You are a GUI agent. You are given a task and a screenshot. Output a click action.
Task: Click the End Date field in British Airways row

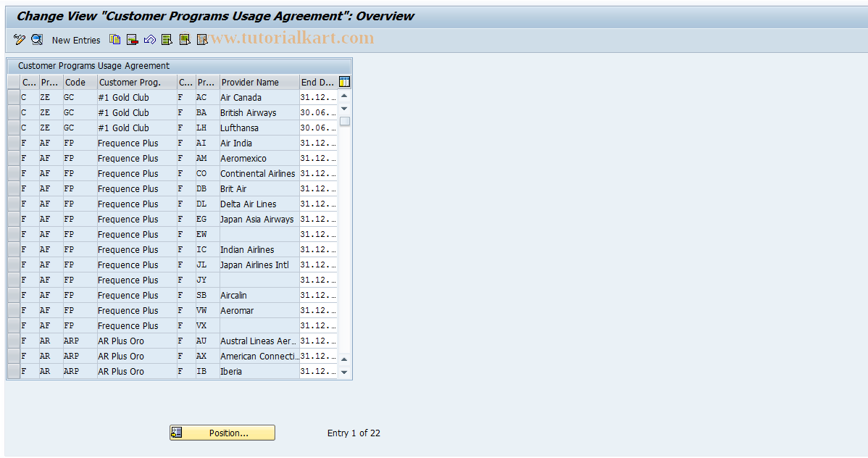coord(318,112)
